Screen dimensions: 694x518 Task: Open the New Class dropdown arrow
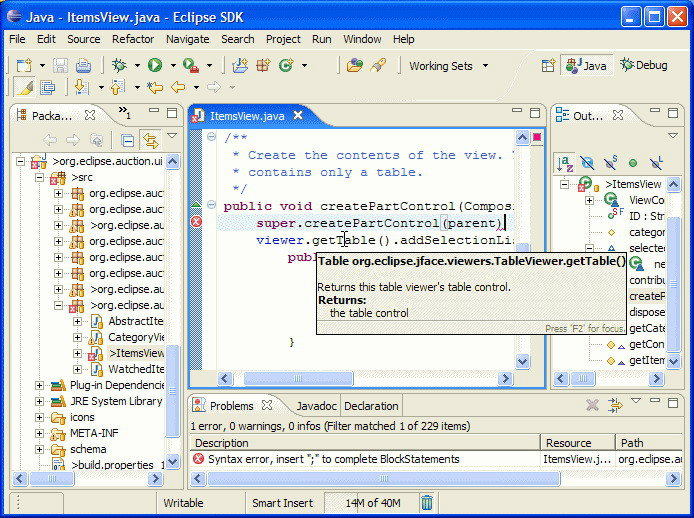pos(305,66)
